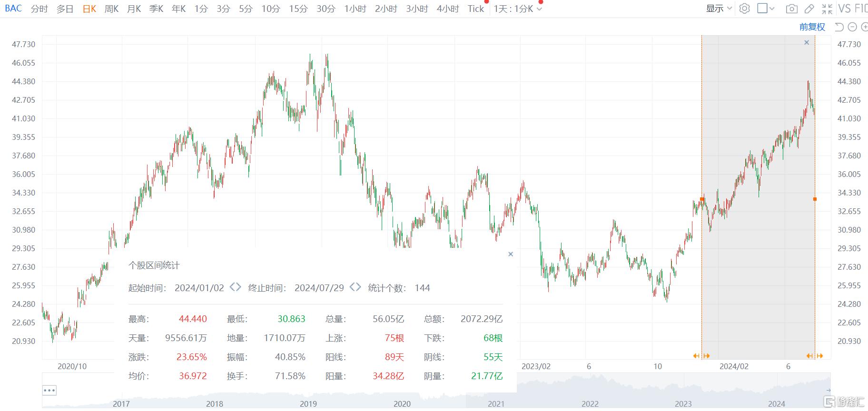The height and width of the screenshot is (411, 868).
Task: Grab the orange start handle of selection
Action: click(x=702, y=199)
